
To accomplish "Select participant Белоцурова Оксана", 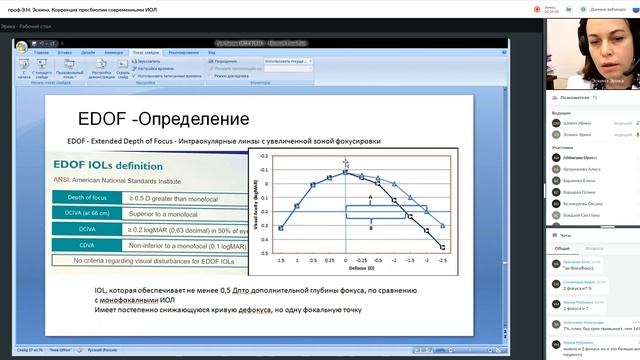I will point(583,204).
